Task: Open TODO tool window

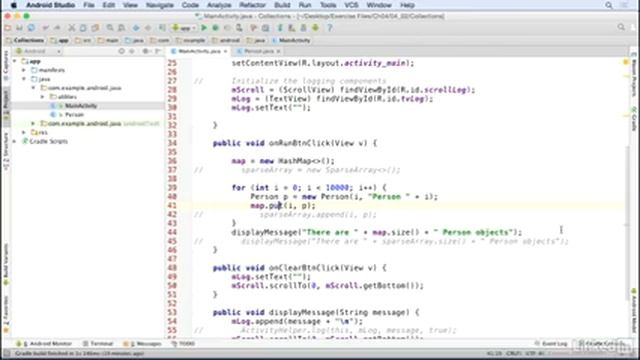Action: [183, 344]
